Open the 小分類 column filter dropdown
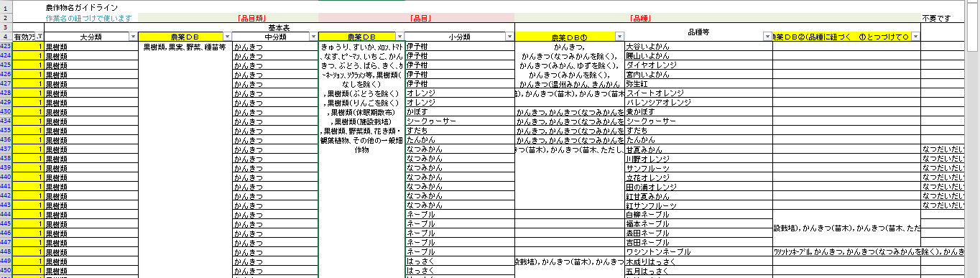The width and height of the screenshot is (980, 278). pos(509,37)
